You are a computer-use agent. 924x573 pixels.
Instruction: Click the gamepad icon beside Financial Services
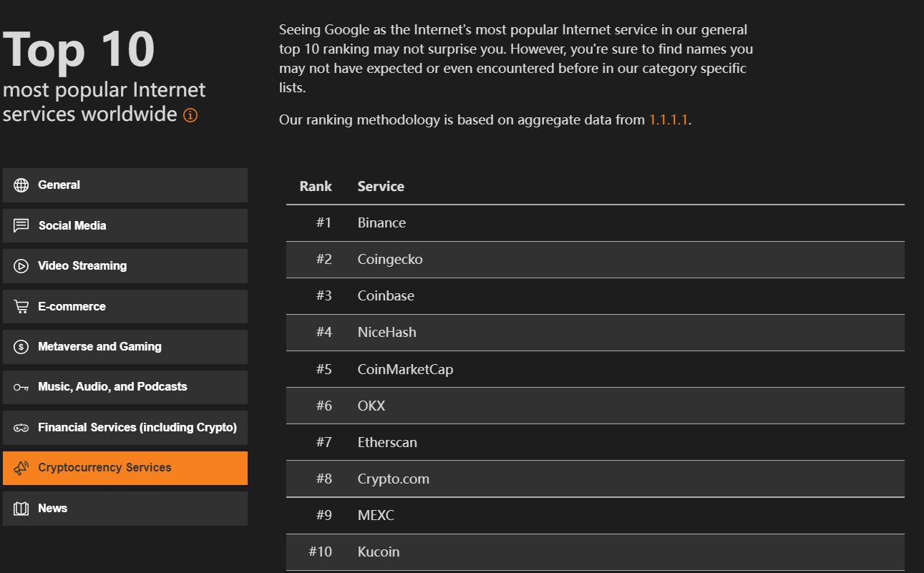click(x=21, y=428)
